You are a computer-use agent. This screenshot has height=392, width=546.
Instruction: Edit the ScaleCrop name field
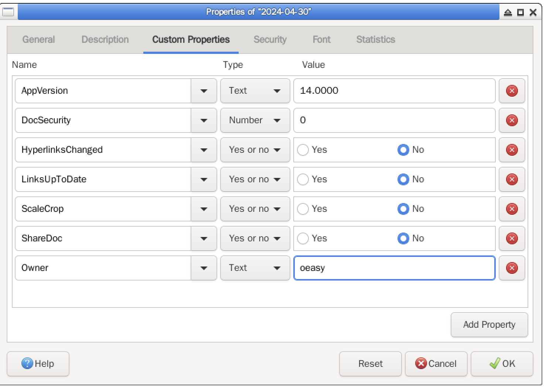[103, 209]
